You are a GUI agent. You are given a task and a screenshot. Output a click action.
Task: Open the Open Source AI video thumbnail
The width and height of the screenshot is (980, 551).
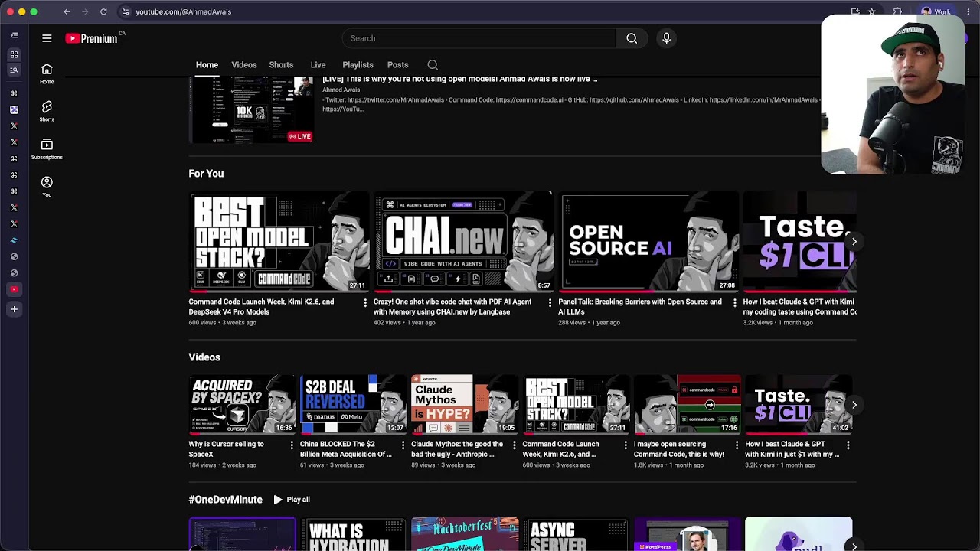coord(648,242)
